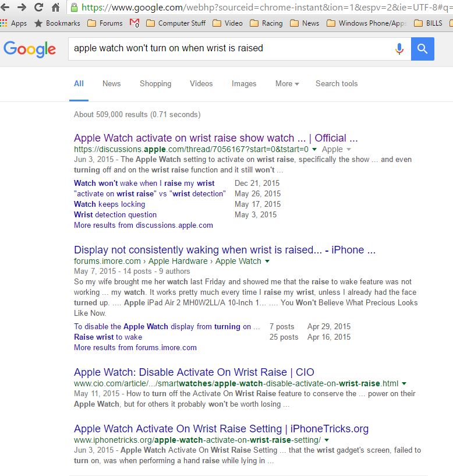Screen dimensions: 453x476
Task: Open the Racing bookmark folder
Action: [266, 23]
